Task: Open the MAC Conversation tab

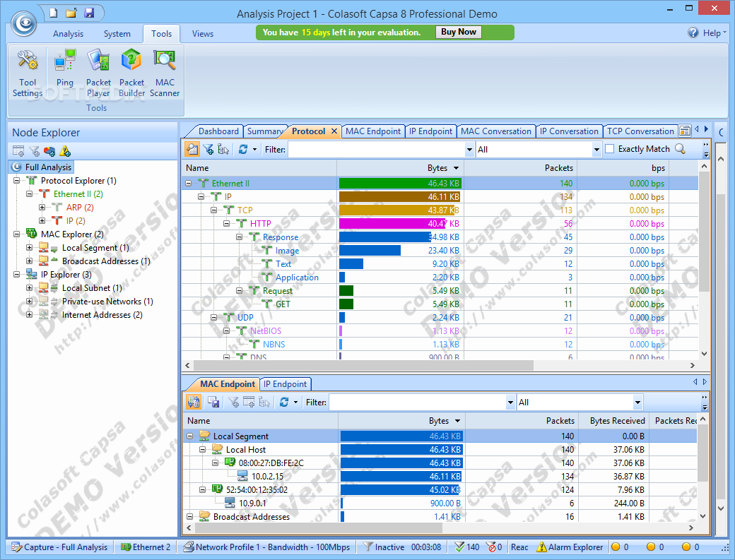Action: point(496,131)
